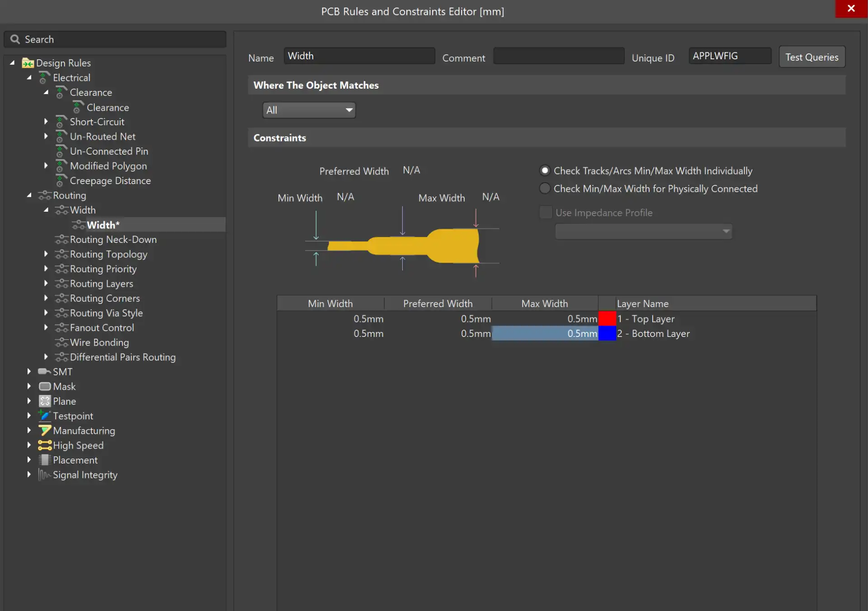Click the red Top Layer color swatch
868x611 pixels.
pos(607,319)
